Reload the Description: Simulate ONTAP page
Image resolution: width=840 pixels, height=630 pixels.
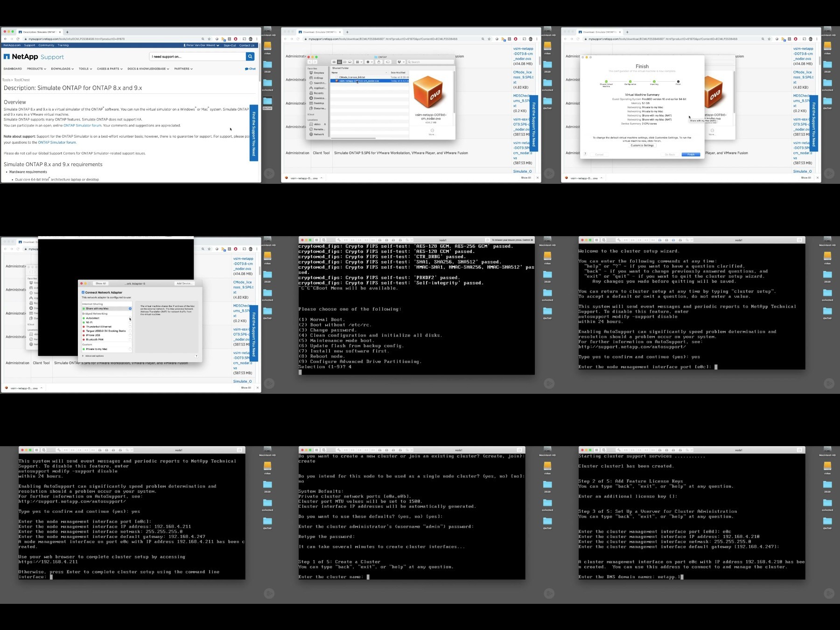(18, 39)
